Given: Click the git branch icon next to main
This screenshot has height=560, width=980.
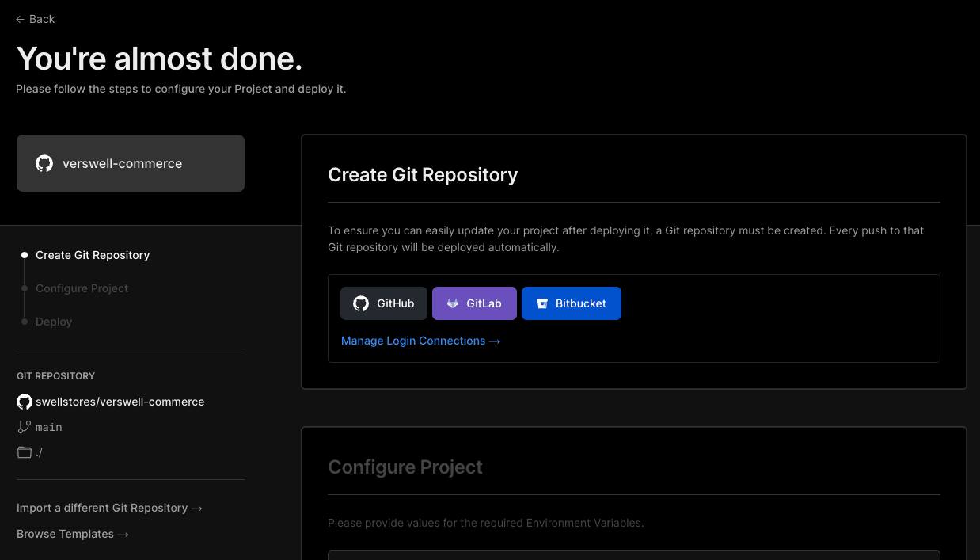Looking at the screenshot, I should 25,427.
